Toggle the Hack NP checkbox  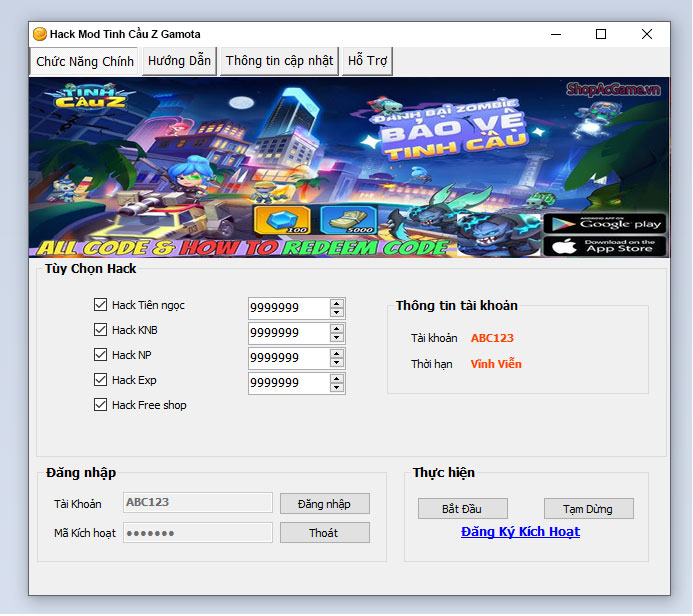[x=100, y=355]
